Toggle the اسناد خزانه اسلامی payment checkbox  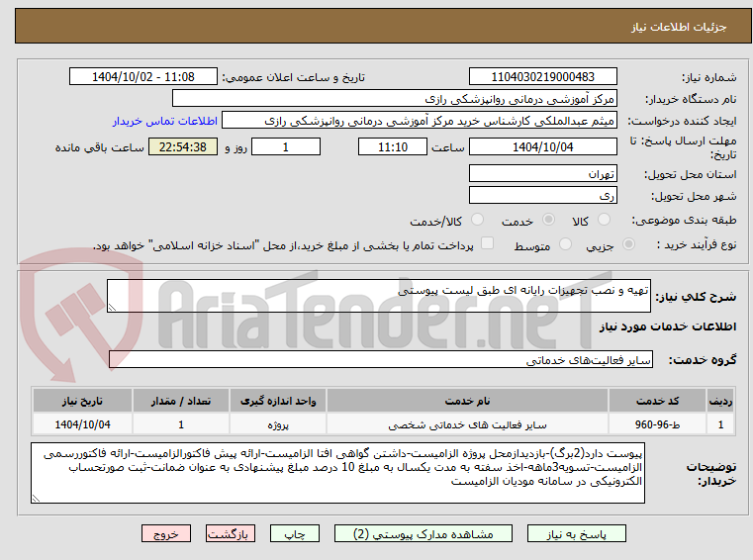coord(488,243)
